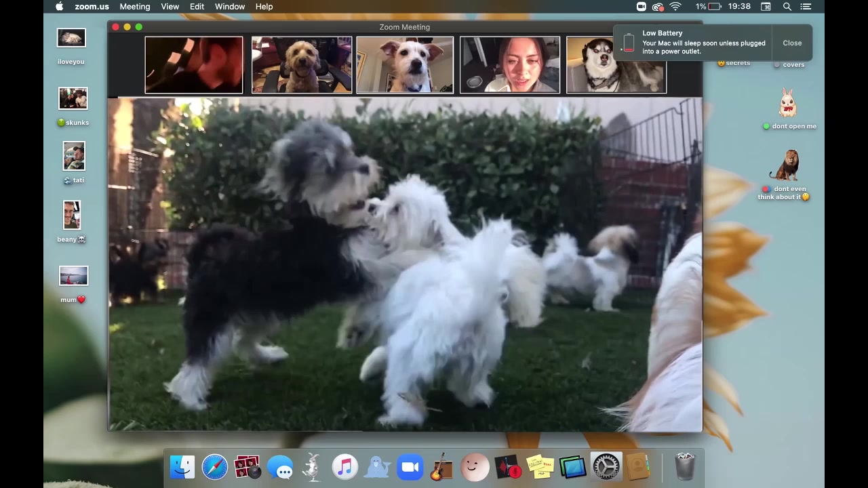Image resolution: width=868 pixels, height=488 pixels.
Task: Close the Low Battery notification
Action: coord(791,43)
